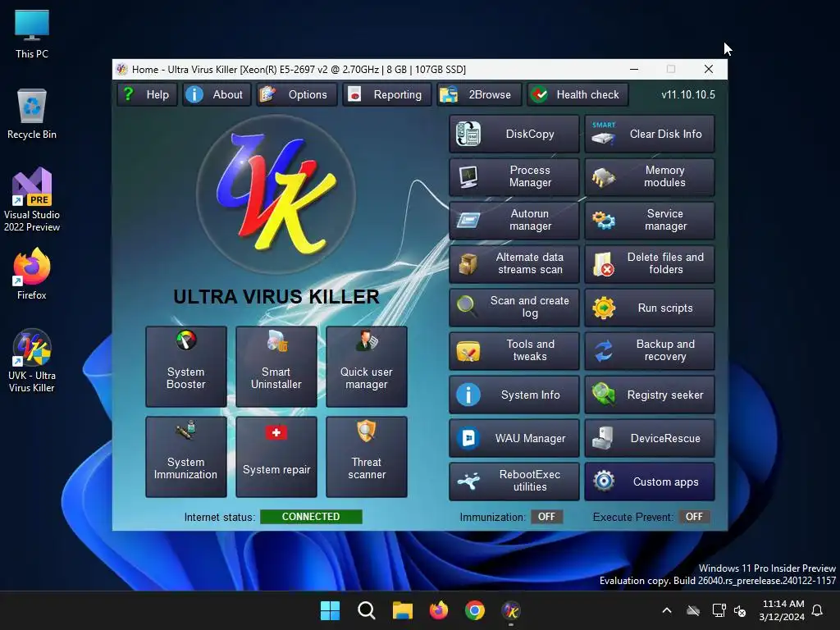
Task: Select Scan and create log
Action: (514, 308)
